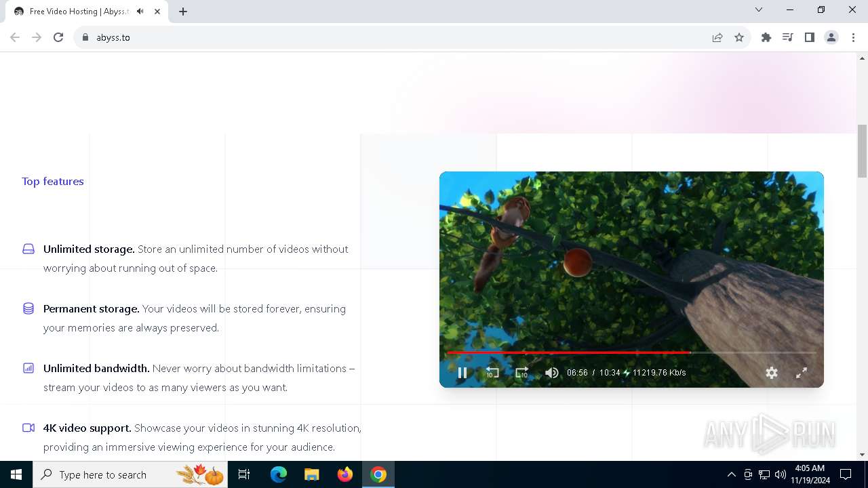
Task: Click the Permanent storage database icon
Action: pos(28,308)
